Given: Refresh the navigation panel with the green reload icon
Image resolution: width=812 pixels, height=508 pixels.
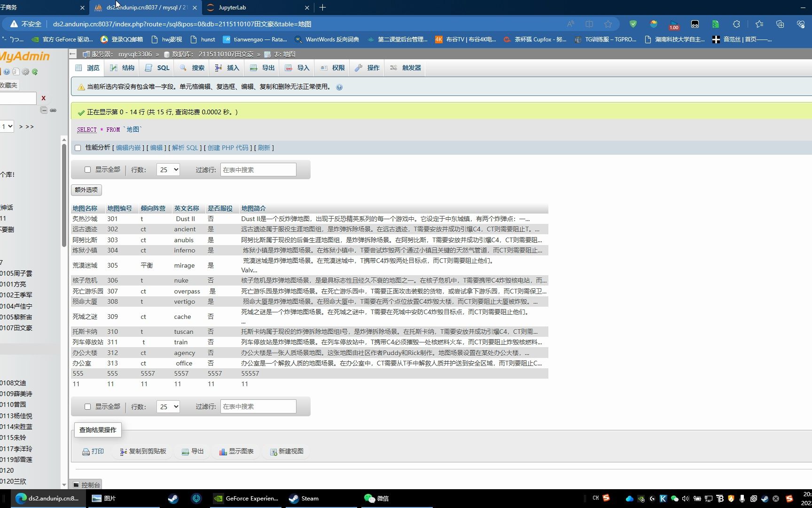Looking at the screenshot, I should (x=35, y=71).
